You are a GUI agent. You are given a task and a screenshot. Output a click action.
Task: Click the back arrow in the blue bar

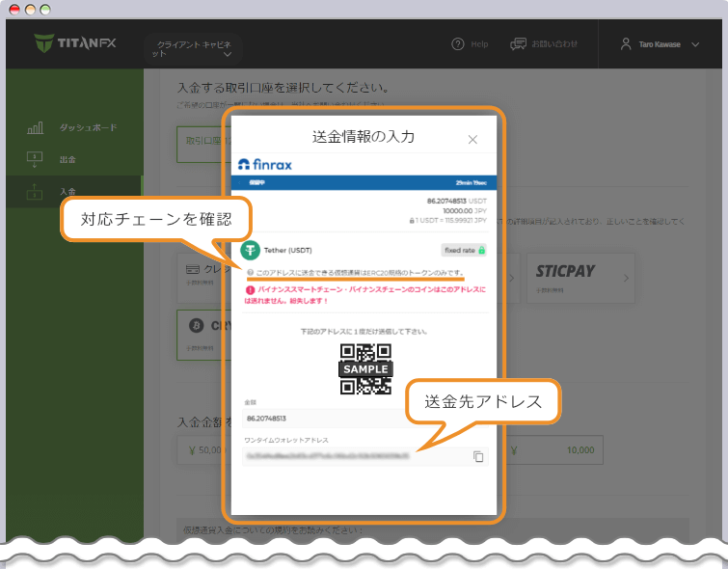[x=239, y=183]
